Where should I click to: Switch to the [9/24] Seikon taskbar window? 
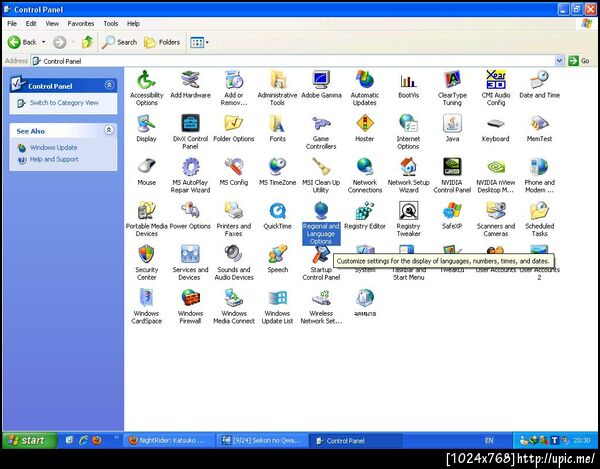[x=262, y=441]
